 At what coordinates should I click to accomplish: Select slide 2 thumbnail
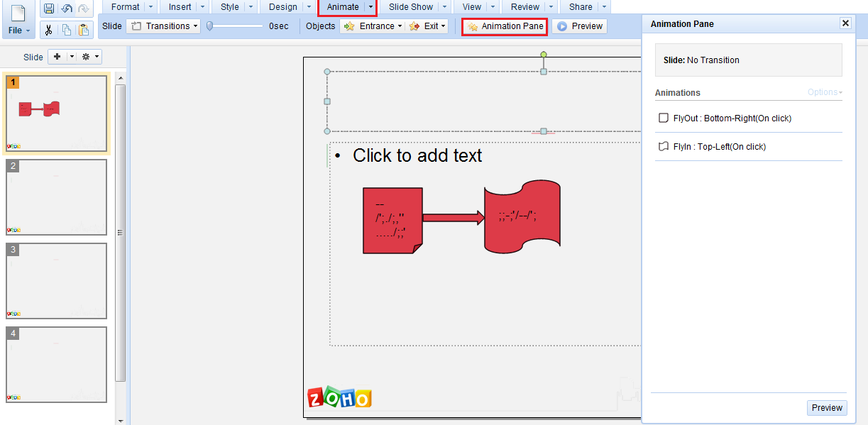pyautogui.click(x=57, y=197)
